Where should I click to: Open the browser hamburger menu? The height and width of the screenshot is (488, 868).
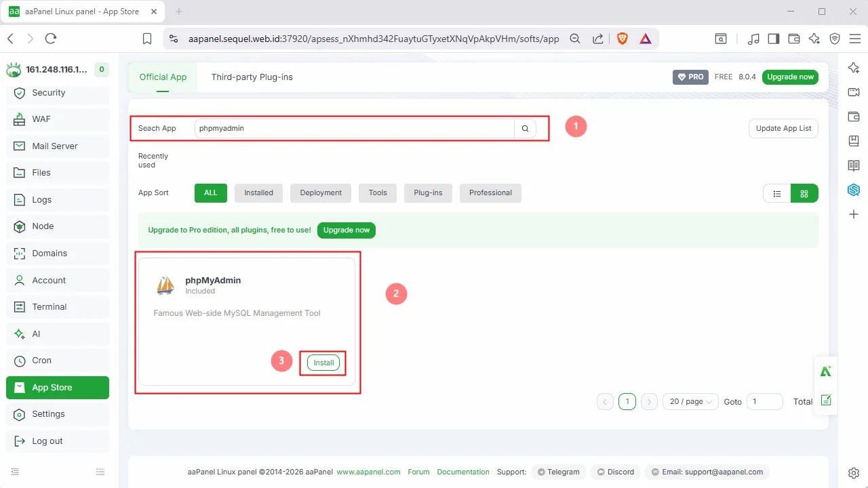[854, 39]
